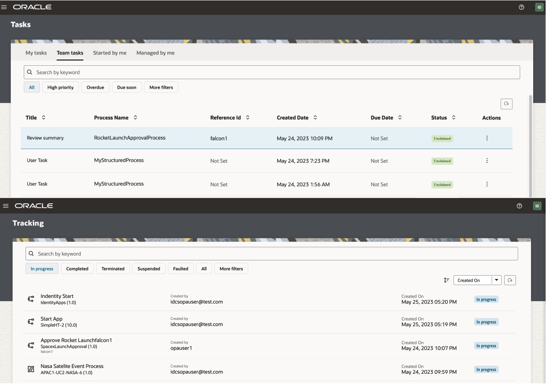Select the Faulted status filter
Viewport: 546px width, 392px height.
point(180,268)
